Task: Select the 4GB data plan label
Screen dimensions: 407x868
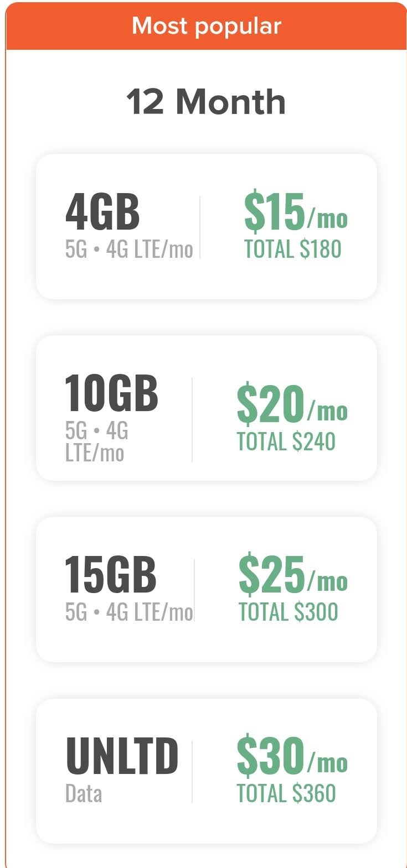Action: [x=103, y=212]
